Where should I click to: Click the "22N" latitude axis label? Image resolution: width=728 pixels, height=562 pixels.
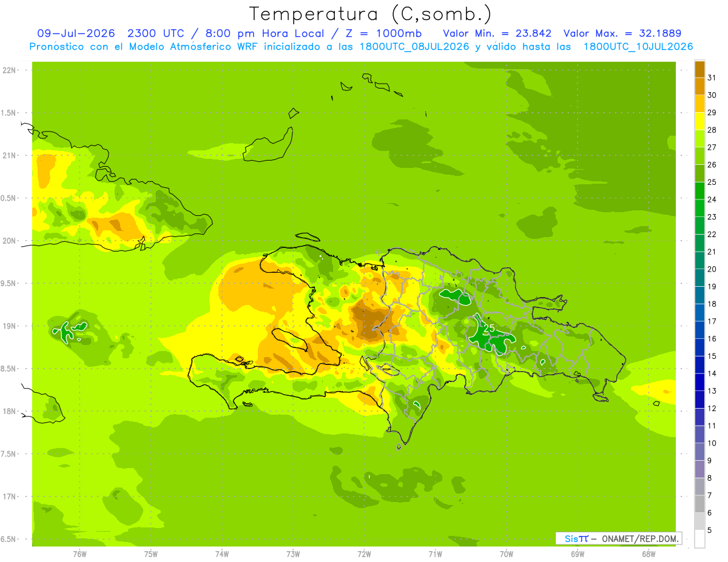click(x=8, y=70)
